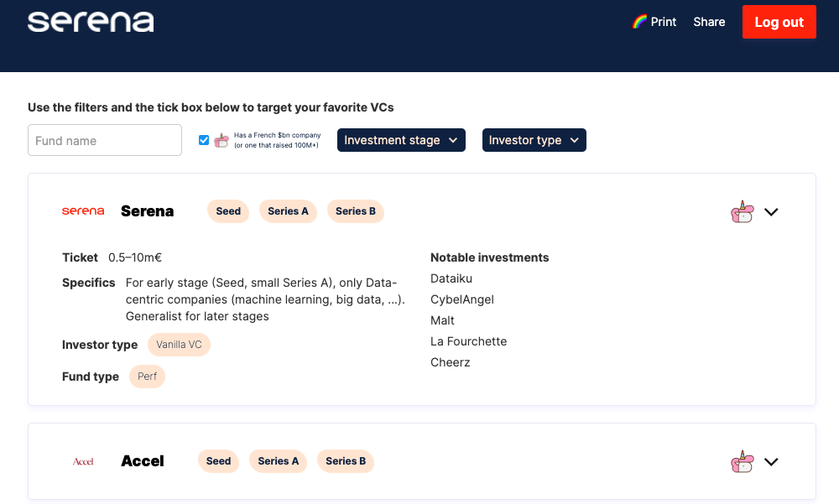Image resolution: width=839 pixels, height=504 pixels.
Task: Click the Vanilla VC investor type tag
Action: (179, 345)
